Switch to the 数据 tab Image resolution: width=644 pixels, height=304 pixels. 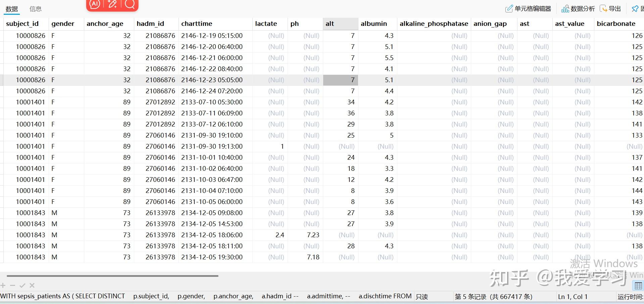point(12,9)
